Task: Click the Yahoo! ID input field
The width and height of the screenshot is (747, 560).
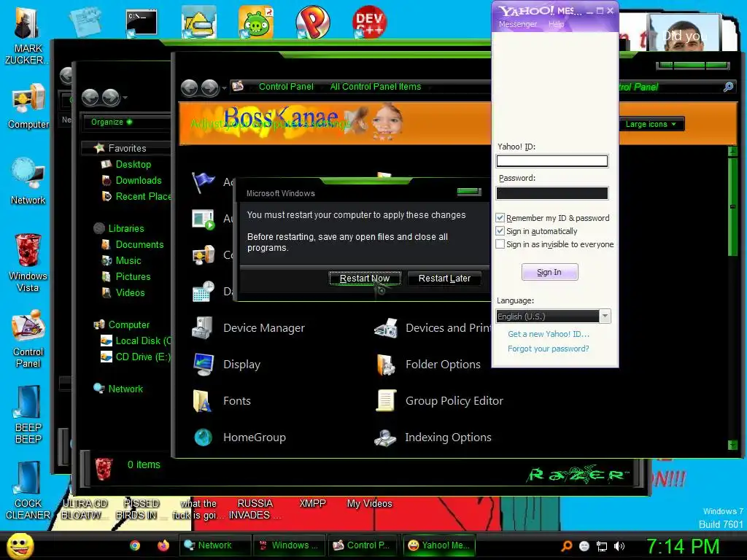Action: 552,161
